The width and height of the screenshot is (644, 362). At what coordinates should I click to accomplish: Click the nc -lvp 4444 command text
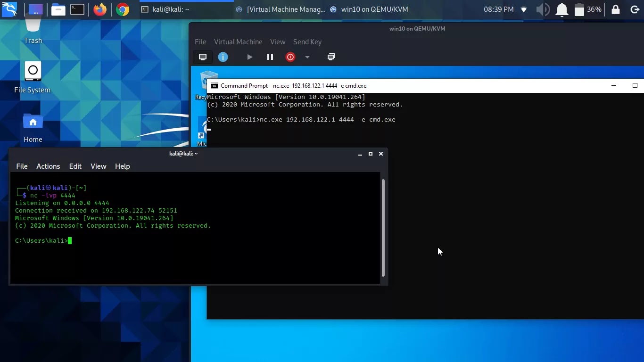[53, 196]
